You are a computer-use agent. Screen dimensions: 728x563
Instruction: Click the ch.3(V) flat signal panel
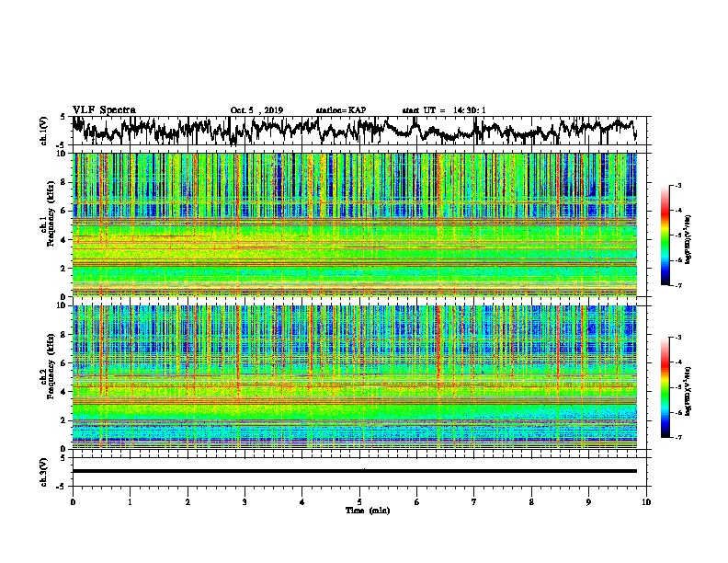pyautogui.click(x=359, y=472)
